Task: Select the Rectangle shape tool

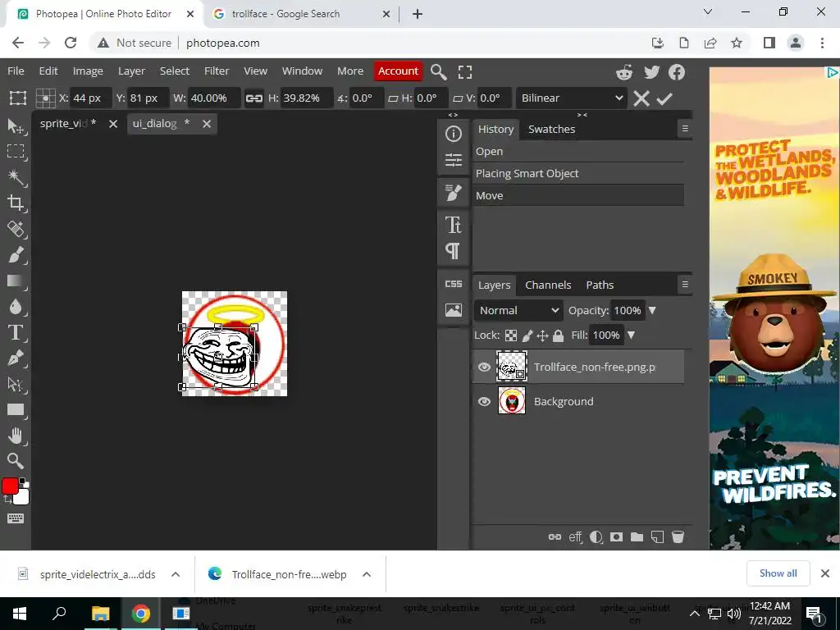Action: [16, 410]
